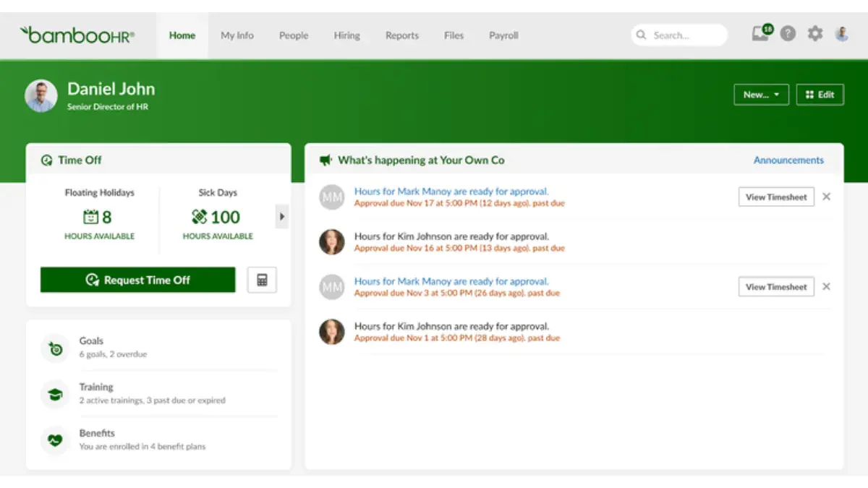
Task: Click the BambooHR logo
Action: pos(77,35)
